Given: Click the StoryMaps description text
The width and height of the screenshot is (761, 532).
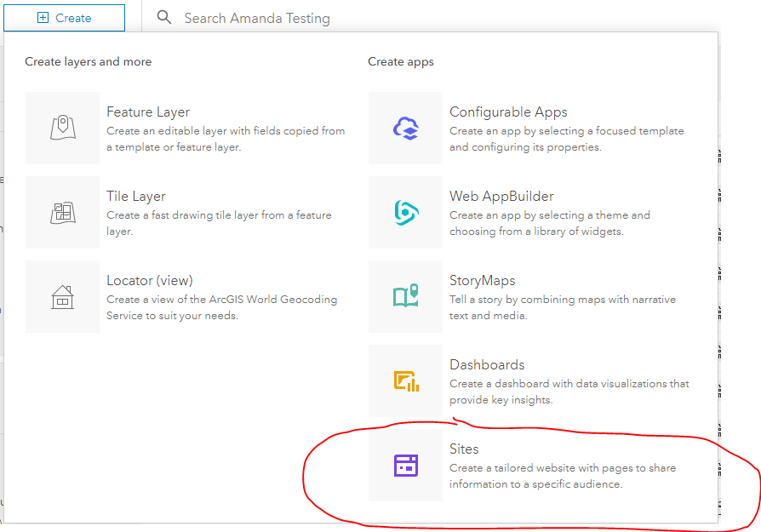Looking at the screenshot, I should click(x=563, y=307).
